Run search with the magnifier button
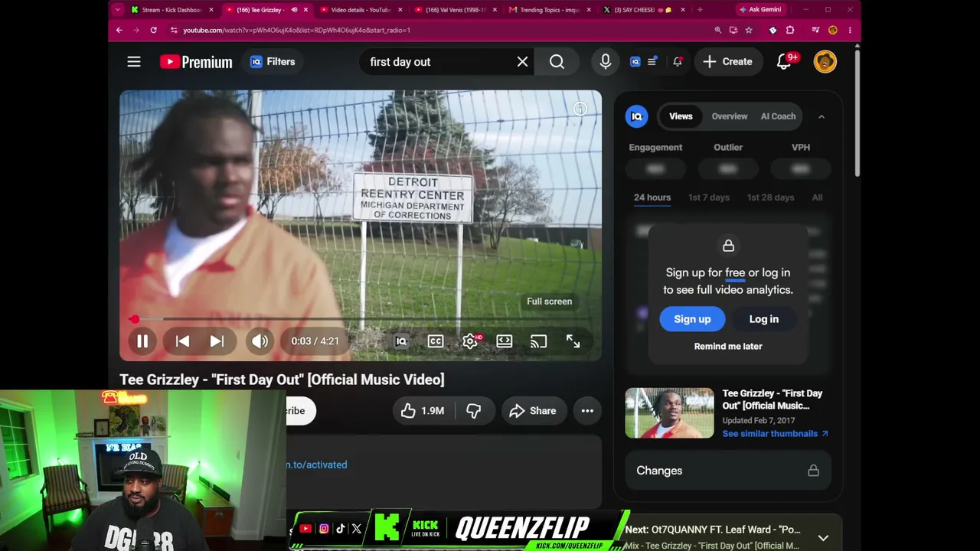 pyautogui.click(x=557, y=62)
